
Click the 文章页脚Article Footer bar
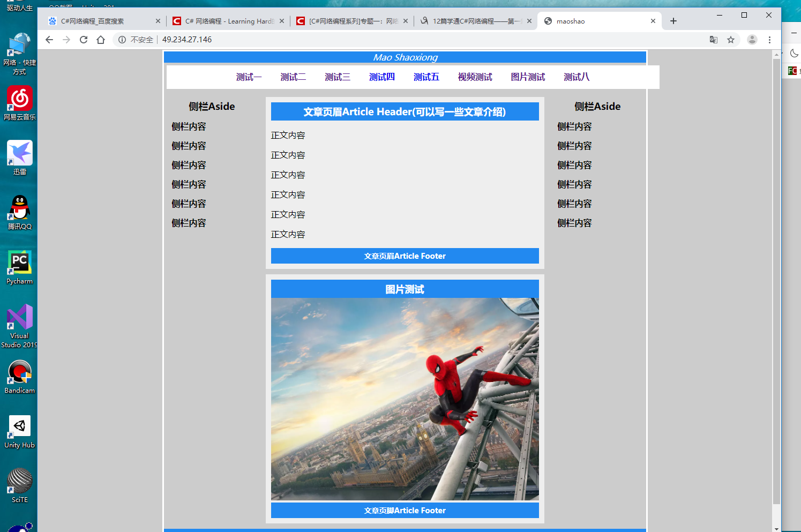coord(405,511)
